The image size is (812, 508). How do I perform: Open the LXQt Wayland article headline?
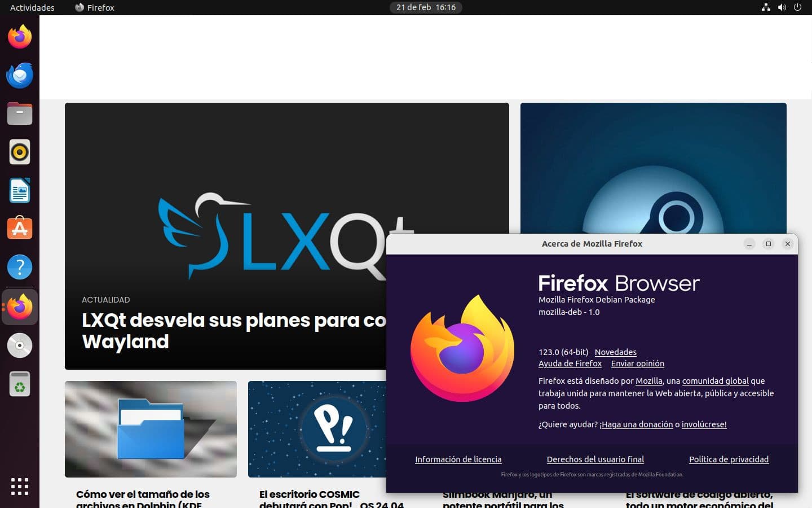click(x=233, y=331)
